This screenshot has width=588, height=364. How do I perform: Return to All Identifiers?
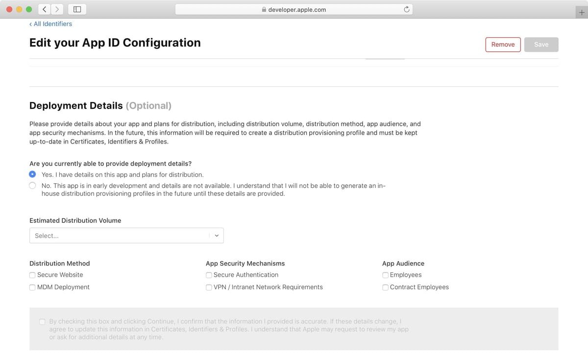click(x=50, y=24)
